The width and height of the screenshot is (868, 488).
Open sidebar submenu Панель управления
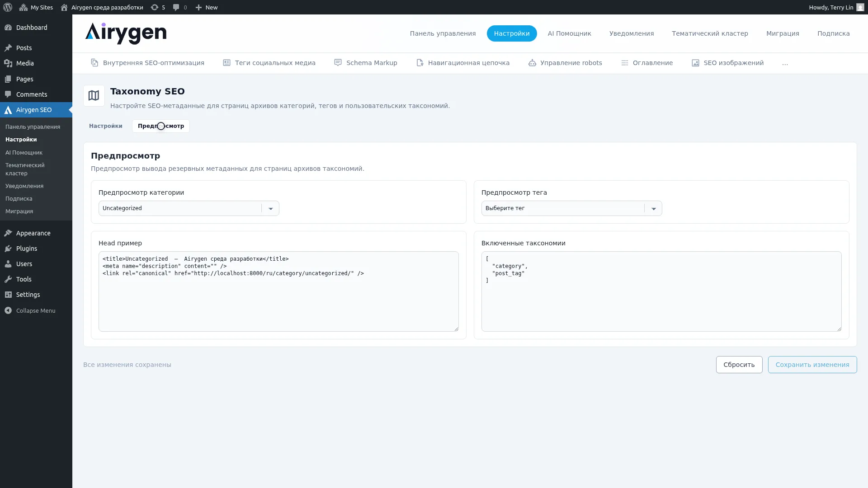click(x=33, y=127)
